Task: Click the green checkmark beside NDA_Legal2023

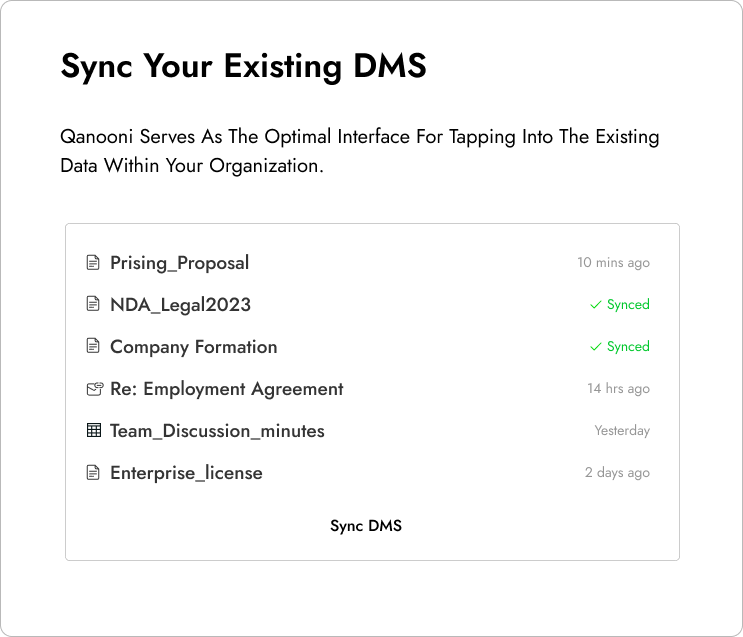Action: click(x=596, y=305)
